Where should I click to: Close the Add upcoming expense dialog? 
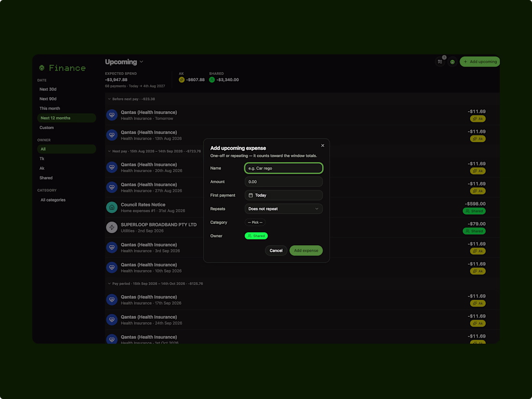click(x=323, y=146)
